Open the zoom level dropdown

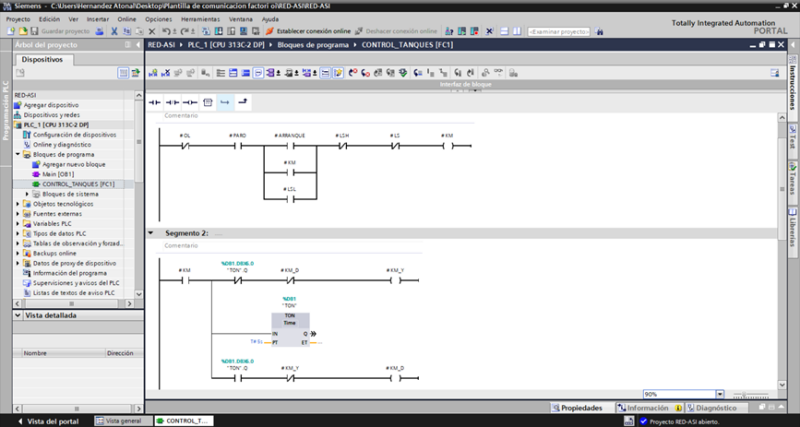coord(719,395)
